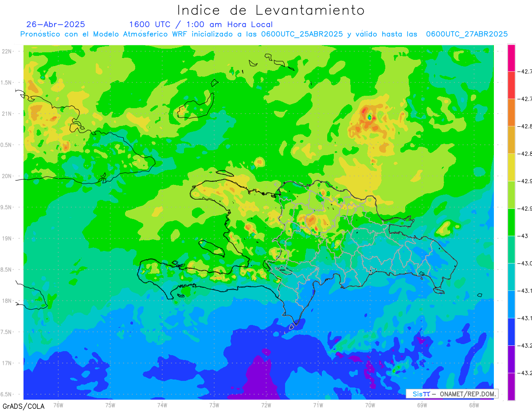Click the 'GrADS/COLA' credit text
Screen dimensions: 532x411
23,406
